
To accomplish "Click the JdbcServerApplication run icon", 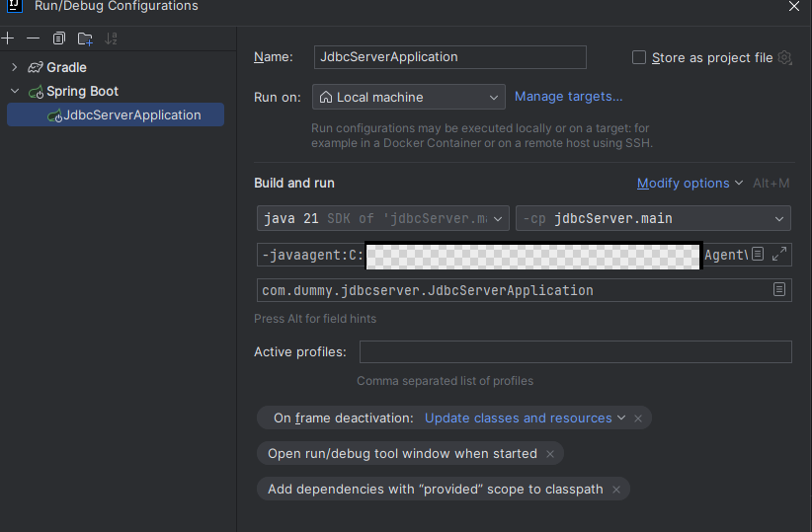I will [54, 115].
